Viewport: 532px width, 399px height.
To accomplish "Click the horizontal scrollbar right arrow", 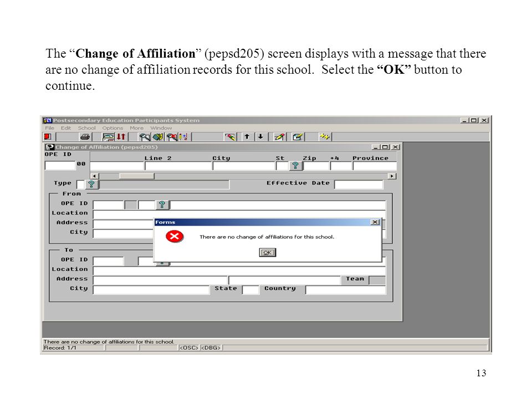I will click(x=392, y=176).
